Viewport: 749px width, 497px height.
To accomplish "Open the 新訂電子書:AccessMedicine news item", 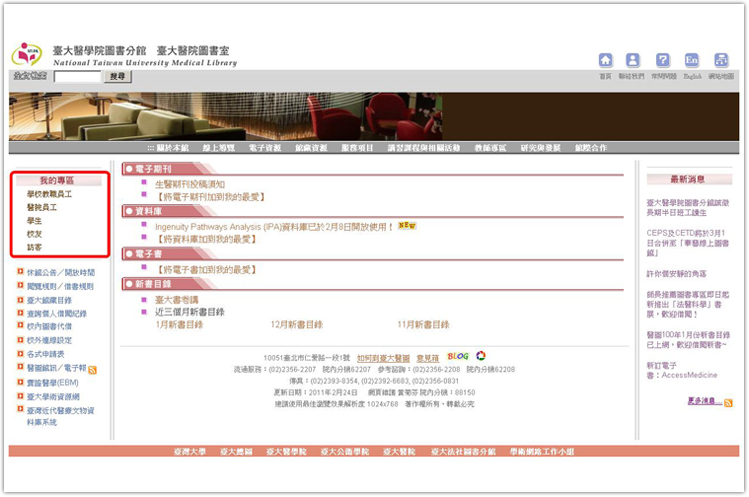I will (x=682, y=370).
